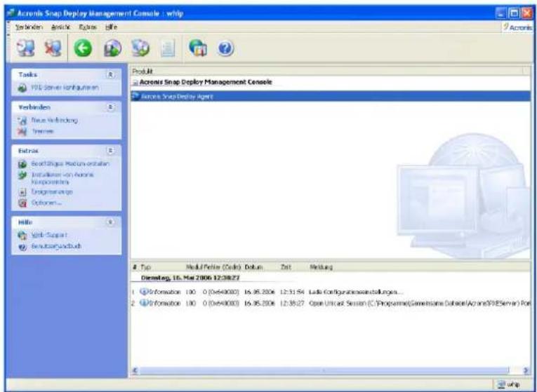Click the log scrollbar left arrow
The height and width of the screenshot is (392, 537).
[135, 370]
